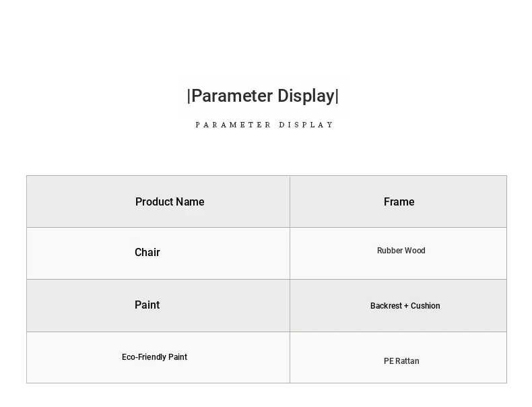Click the Chair table cell
This screenshot has height=407, width=532.
click(x=158, y=253)
